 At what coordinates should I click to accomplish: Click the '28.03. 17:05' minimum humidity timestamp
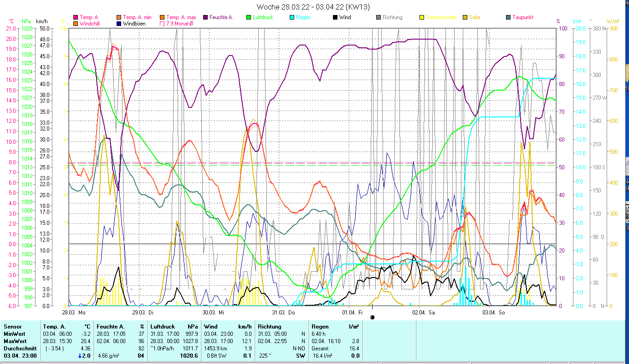click(x=112, y=334)
